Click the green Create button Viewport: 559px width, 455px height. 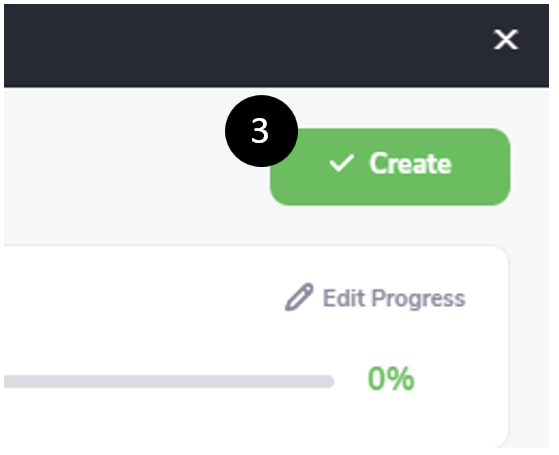(x=390, y=167)
